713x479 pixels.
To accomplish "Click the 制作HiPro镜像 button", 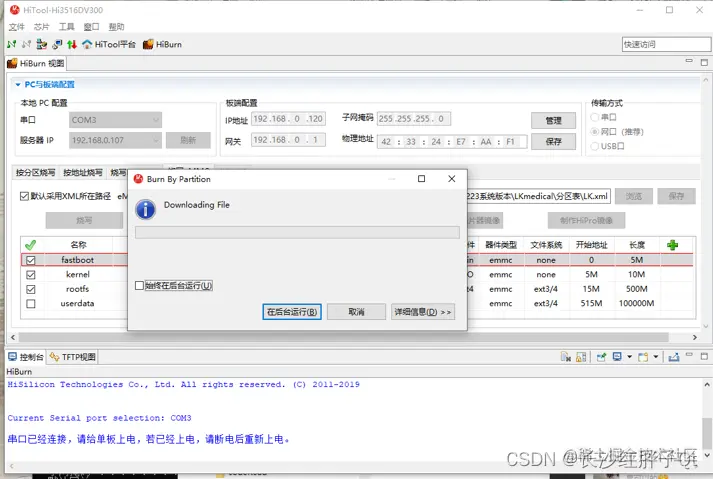I will [586, 221].
